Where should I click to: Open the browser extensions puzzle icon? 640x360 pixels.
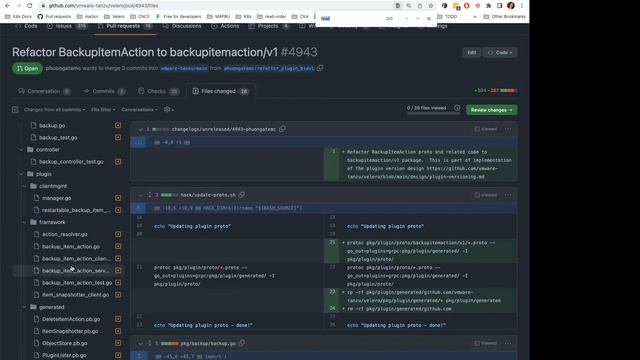click(489, 6)
